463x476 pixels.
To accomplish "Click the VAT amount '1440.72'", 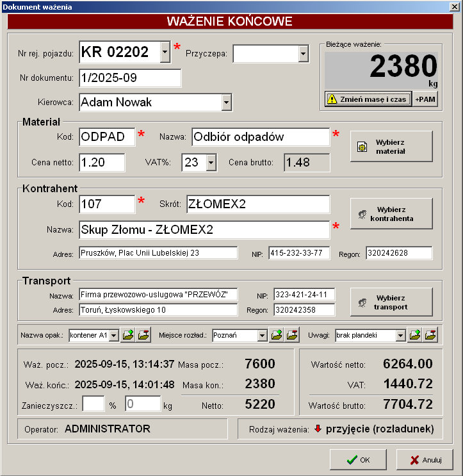I will (x=408, y=384).
